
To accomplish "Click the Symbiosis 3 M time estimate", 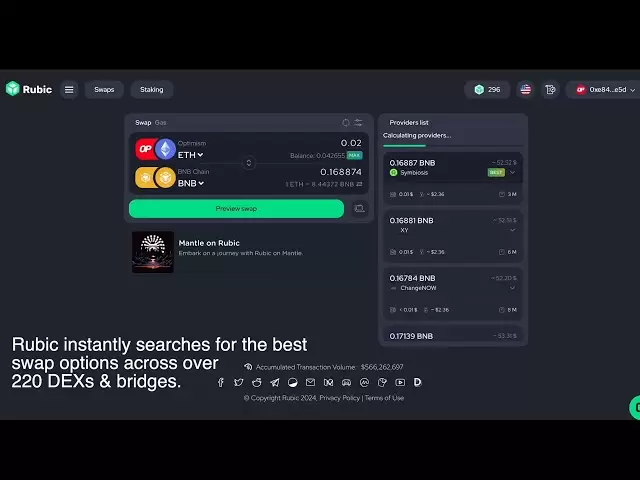I will tap(508, 194).
